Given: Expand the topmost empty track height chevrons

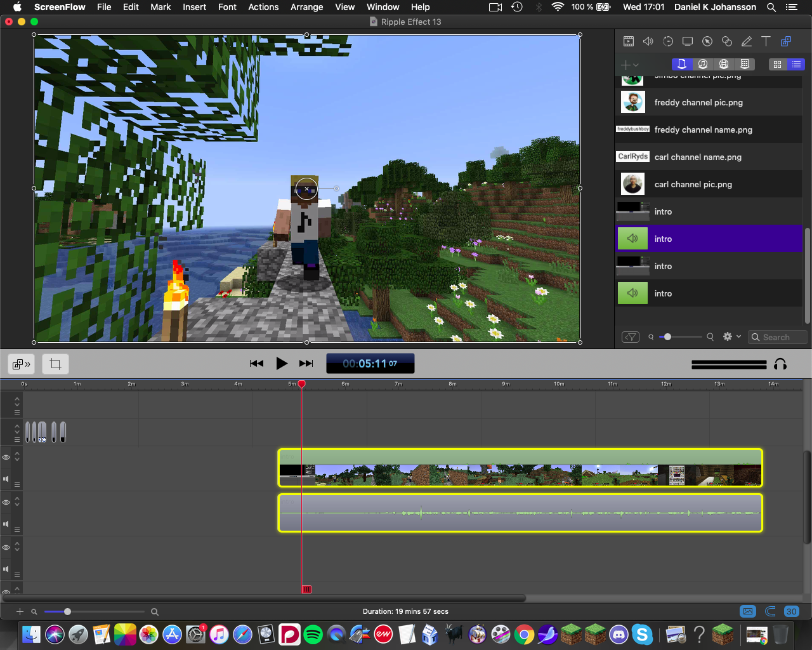Looking at the screenshot, I should click(x=17, y=401).
